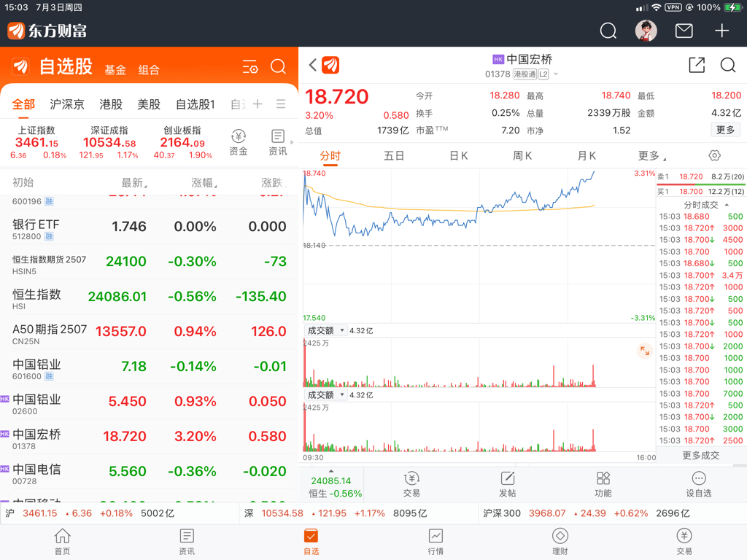Tap 更多 button under quote stats
The height and width of the screenshot is (560, 747).
pyautogui.click(x=725, y=130)
